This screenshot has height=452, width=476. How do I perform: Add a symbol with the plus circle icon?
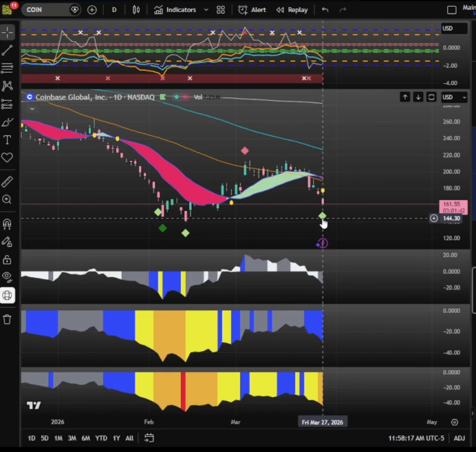[x=92, y=10]
